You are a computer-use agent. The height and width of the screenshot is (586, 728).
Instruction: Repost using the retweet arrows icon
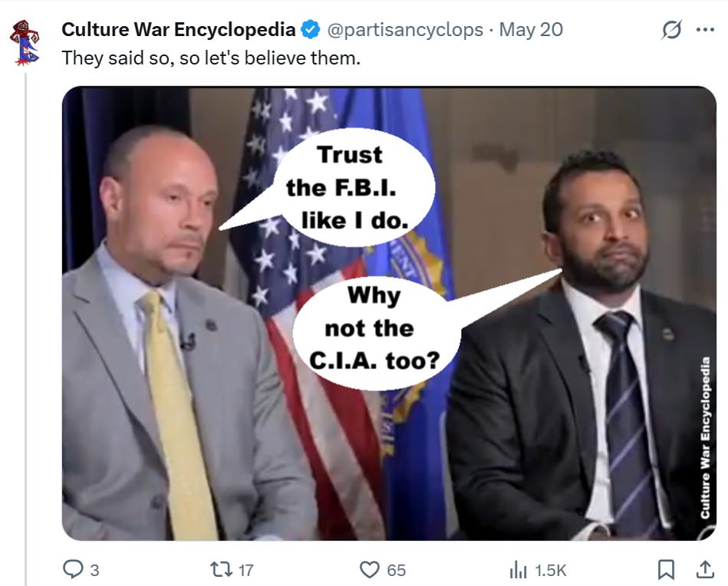[x=222, y=569]
